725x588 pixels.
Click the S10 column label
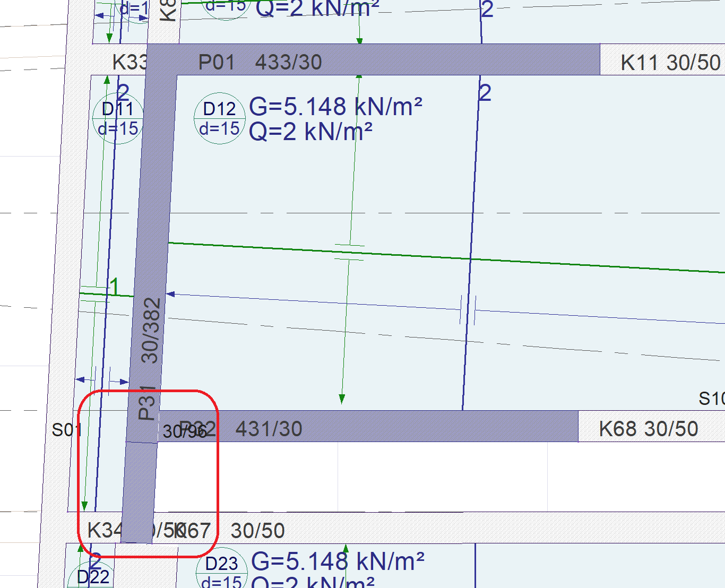[711, 399]
